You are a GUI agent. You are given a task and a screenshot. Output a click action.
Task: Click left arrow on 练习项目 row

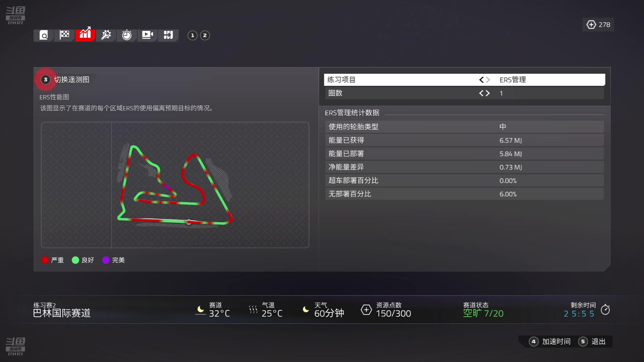pyautogui.click(x=481, y=80)
